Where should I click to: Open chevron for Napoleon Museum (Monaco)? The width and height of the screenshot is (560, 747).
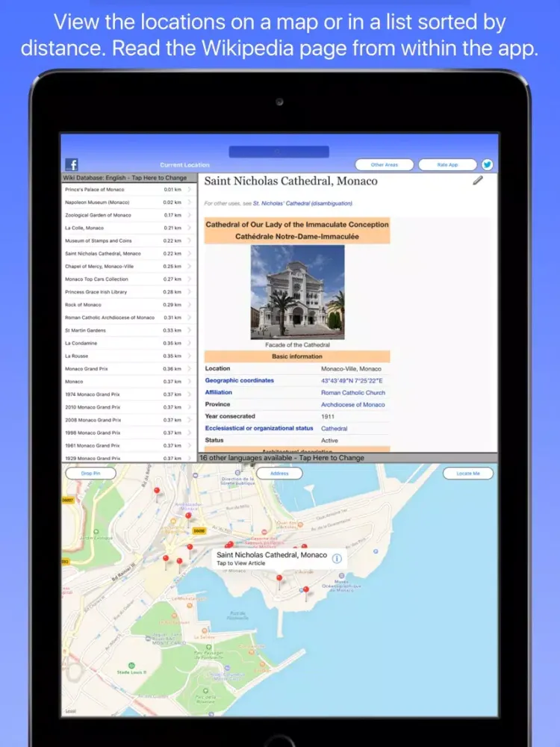pos(189,202)
